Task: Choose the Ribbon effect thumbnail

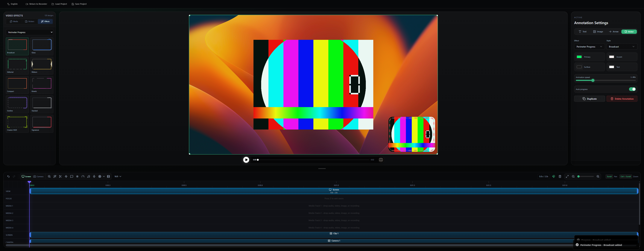Action: pyautogui.click(x=42, y=66)
